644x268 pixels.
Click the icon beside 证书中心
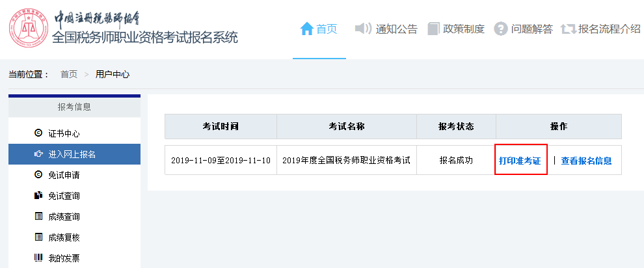[x=38, y=133]
